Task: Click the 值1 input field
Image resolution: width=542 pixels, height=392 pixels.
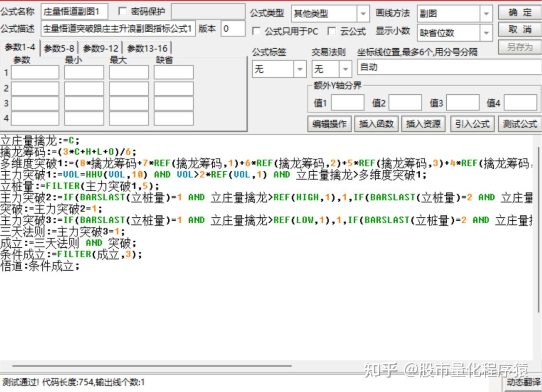Action: (348, 103)
